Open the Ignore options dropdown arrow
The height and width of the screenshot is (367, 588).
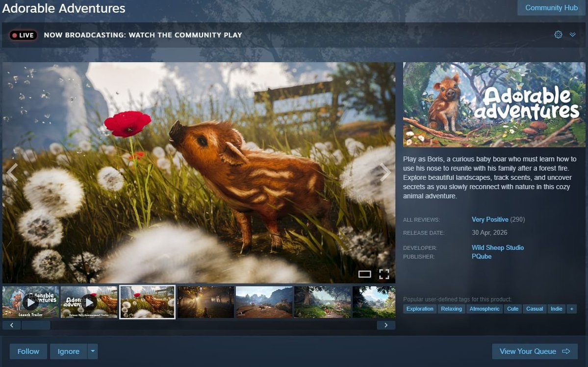click(93, 351)
